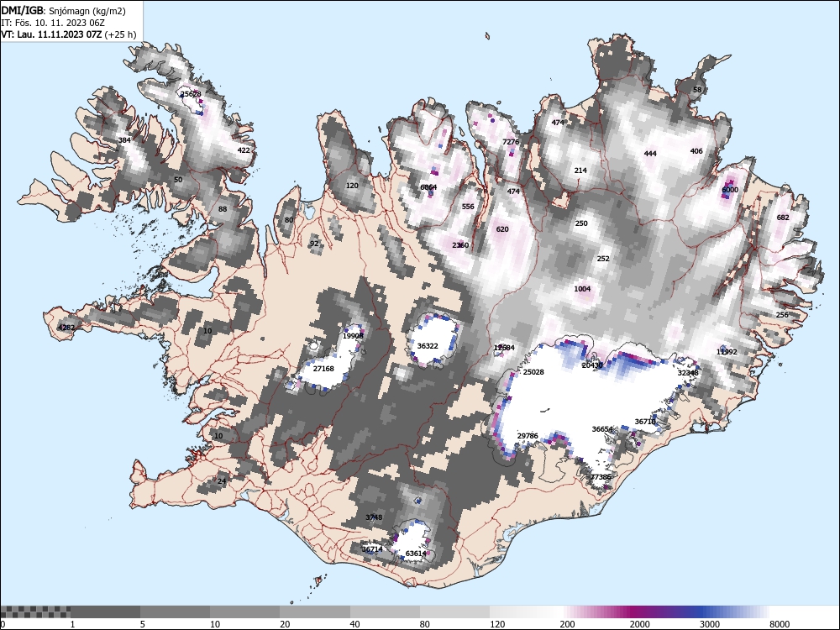Click the snow value label 92

point(314,244)
